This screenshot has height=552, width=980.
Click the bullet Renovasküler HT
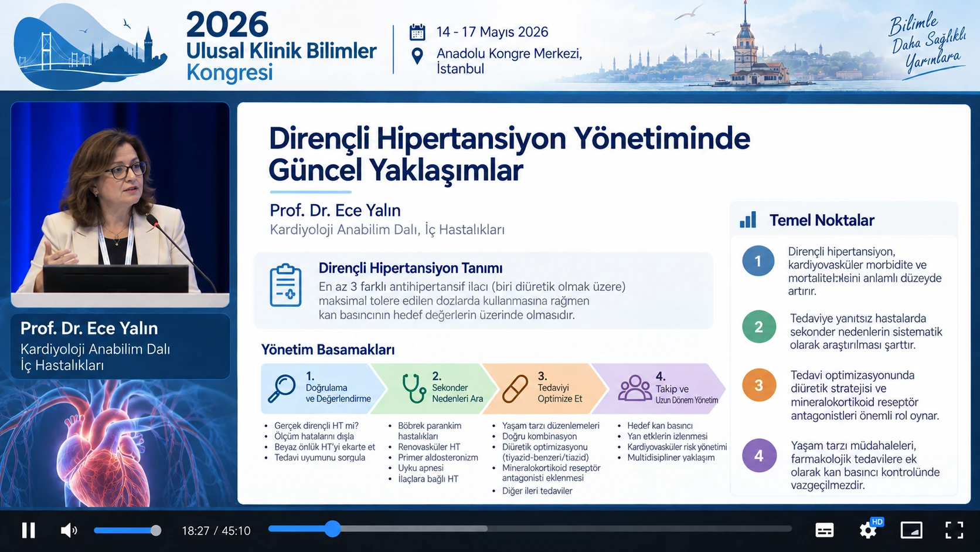click(x=429, y=447)
